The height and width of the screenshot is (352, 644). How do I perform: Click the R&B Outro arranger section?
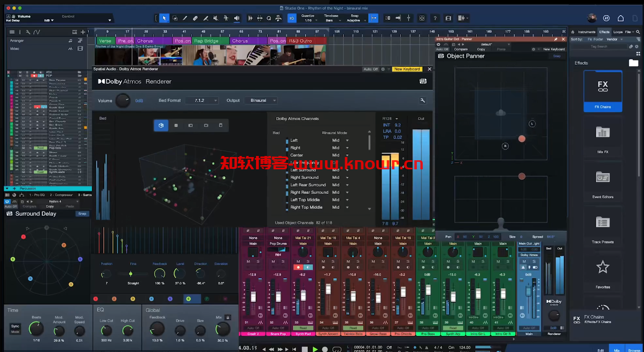coord(307,41)
